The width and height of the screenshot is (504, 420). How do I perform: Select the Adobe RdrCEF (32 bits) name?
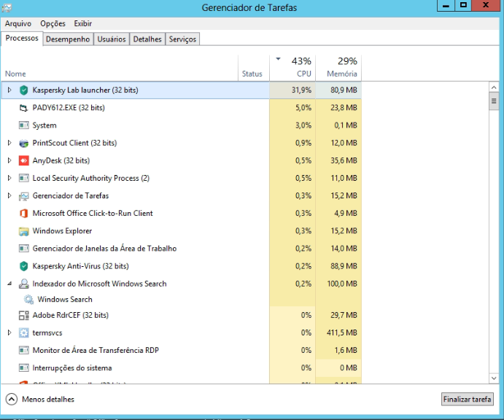71,315
